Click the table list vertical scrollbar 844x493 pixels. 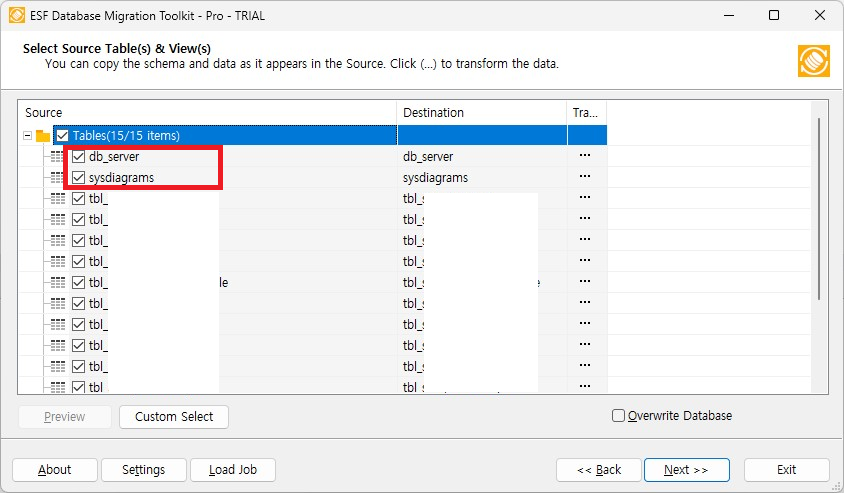point(819,209)
